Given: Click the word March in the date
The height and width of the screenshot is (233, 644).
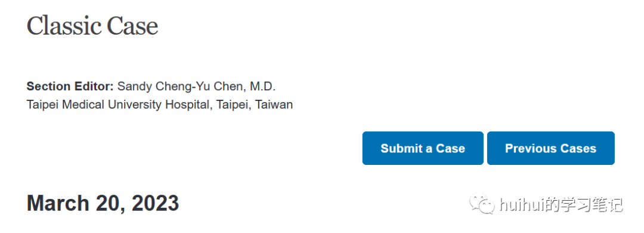Looking at the screenshot, I should 58,203.
